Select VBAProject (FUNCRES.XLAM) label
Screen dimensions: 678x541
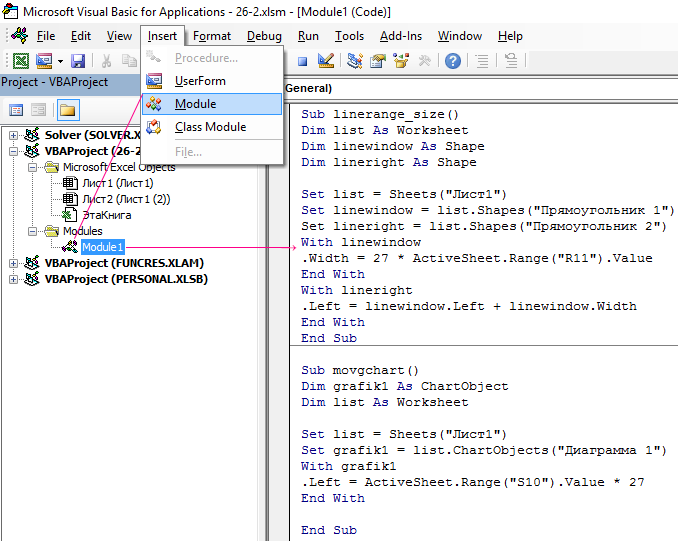pyautogui.click(x=124, y=263)
